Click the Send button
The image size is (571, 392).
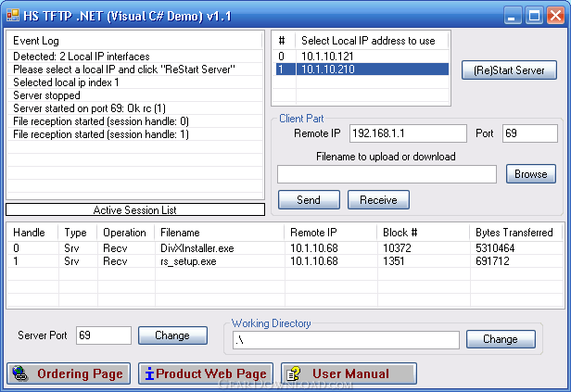(x=309, y=200)
